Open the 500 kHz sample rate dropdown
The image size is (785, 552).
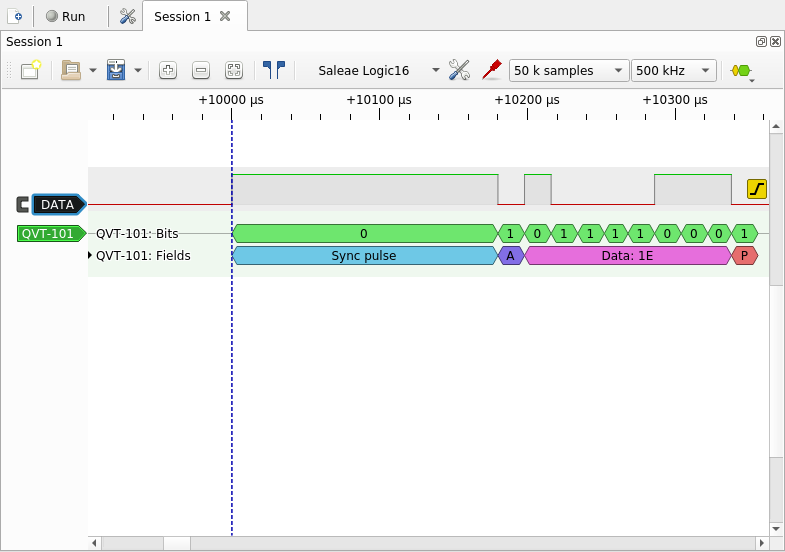point(675,70)
